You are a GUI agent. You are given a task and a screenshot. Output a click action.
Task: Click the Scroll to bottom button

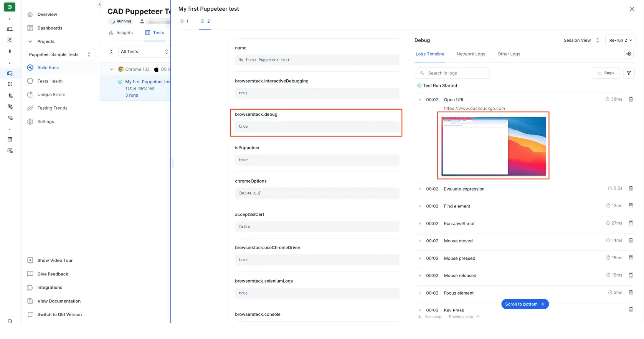(525, 304)
